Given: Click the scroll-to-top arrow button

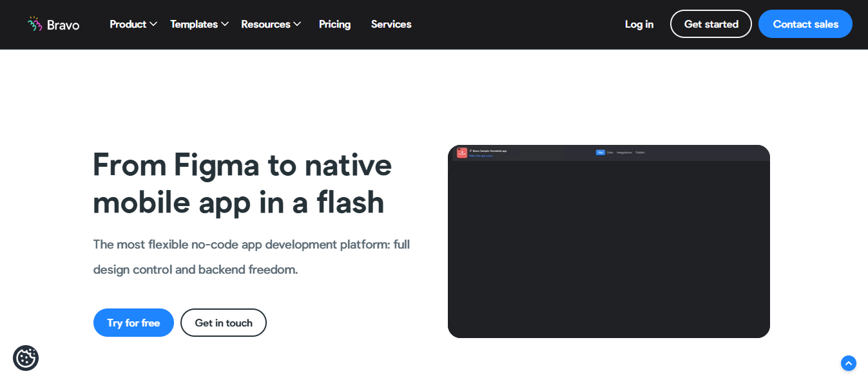Looking at the screenshot, I should point(849,363).
